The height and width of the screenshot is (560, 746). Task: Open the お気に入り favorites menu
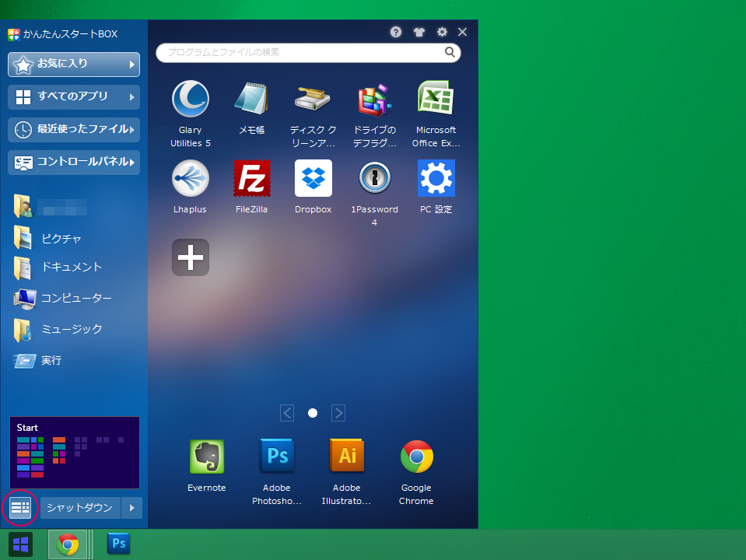[x=74, y=65]
